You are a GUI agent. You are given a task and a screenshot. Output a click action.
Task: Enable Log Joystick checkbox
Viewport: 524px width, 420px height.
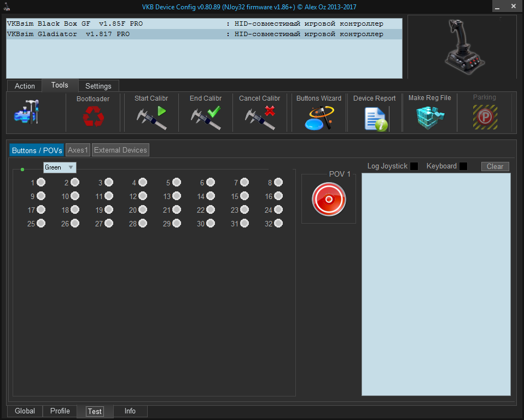(414, 166)
